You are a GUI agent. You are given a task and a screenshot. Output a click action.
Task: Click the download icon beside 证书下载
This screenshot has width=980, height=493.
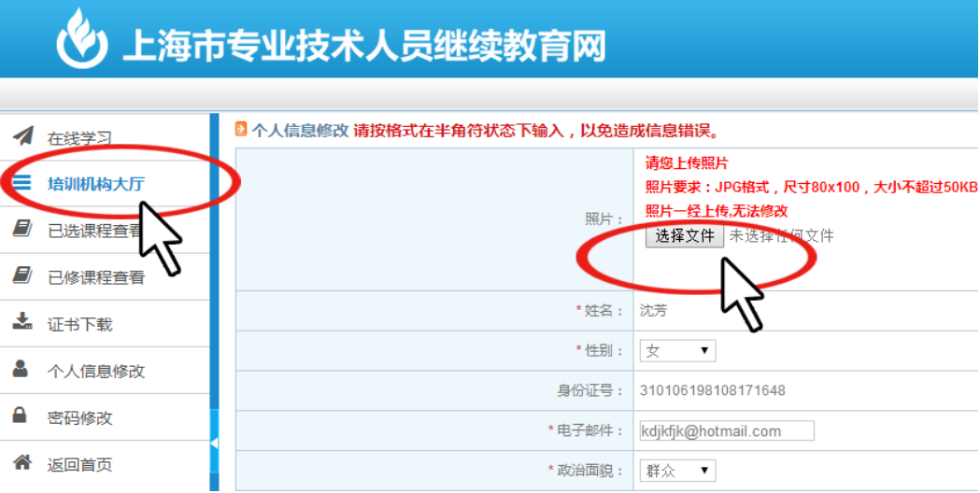(x=22, y=322)
